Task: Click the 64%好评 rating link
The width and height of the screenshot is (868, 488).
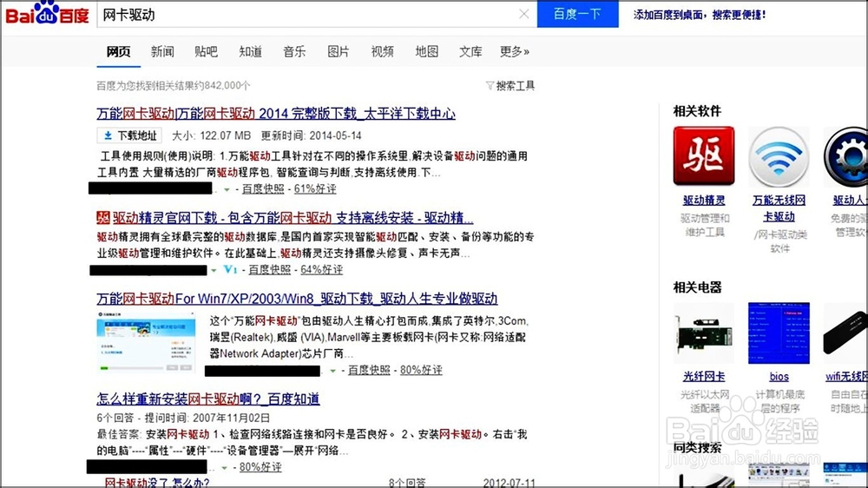Action: tap(322, 270)
